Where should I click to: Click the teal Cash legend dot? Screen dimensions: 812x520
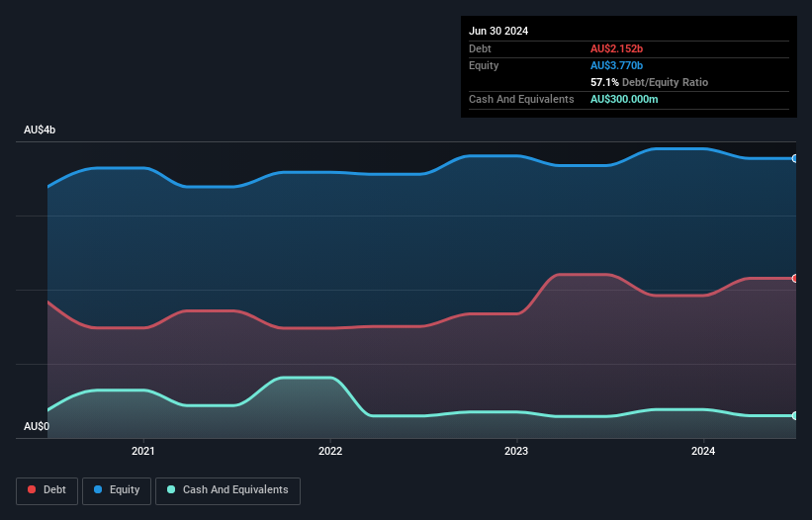[171, 489]
